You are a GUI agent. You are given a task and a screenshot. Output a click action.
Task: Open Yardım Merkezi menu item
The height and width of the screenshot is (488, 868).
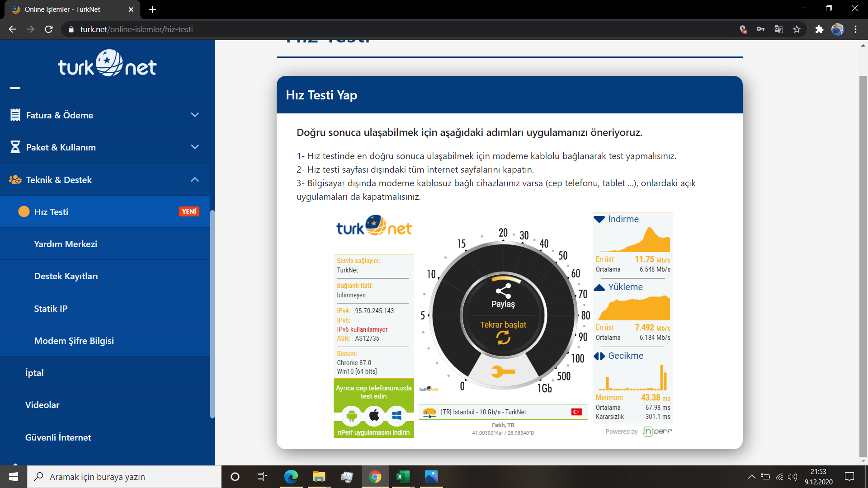[x=105, y=244]
